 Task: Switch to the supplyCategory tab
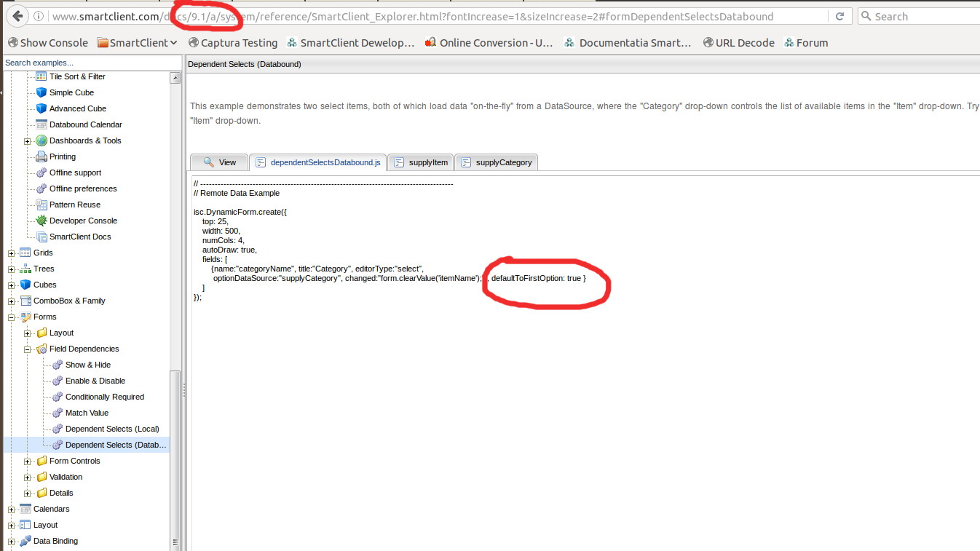[496, 162]
